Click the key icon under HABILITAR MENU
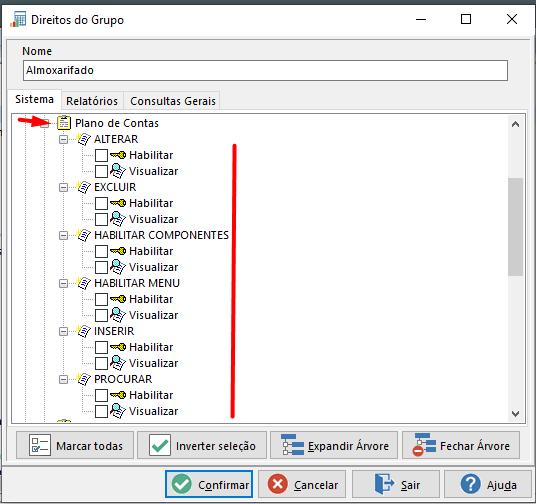This screenshot has width=536, height=504. [x=118, y=299]
